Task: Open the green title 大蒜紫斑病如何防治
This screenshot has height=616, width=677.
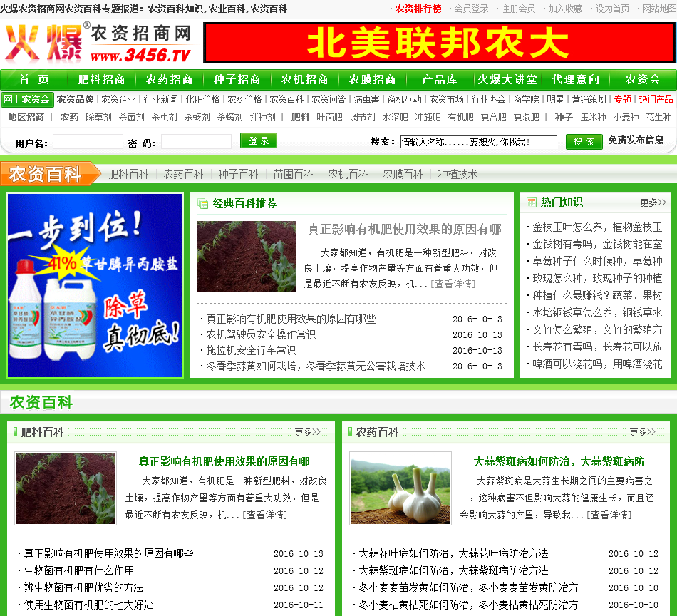Action: tap(559, 461)
